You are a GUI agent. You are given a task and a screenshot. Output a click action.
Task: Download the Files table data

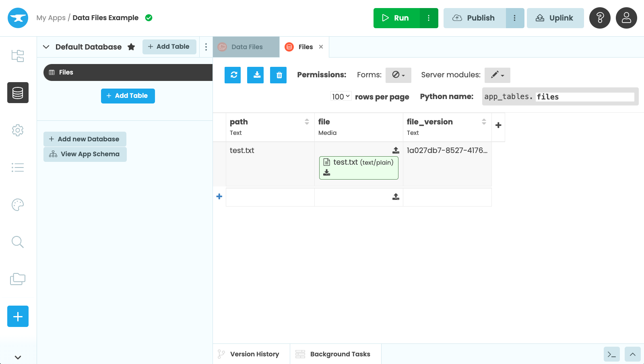(255, 75)
